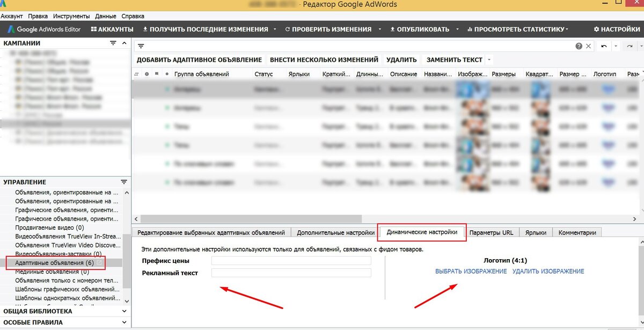The width and height of the screenshot is (644, 330).
Task: Click the error indicator column header icon
Action: [x=147, y=74]
